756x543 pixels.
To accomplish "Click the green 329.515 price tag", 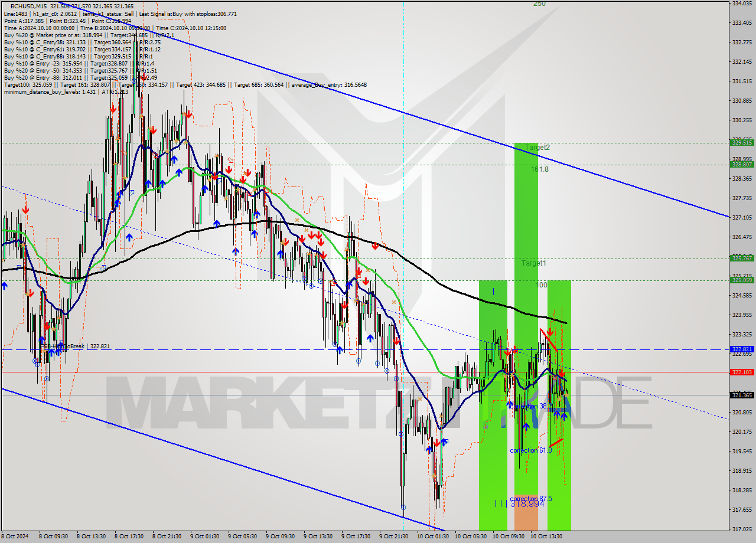I will 742,142.
